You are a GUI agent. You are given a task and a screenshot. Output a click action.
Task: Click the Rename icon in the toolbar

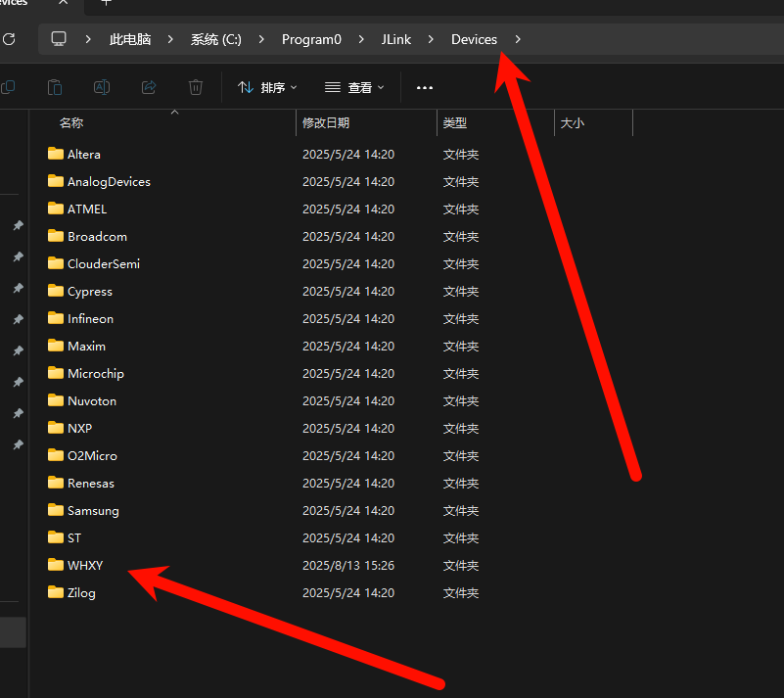tap(102, 87)
